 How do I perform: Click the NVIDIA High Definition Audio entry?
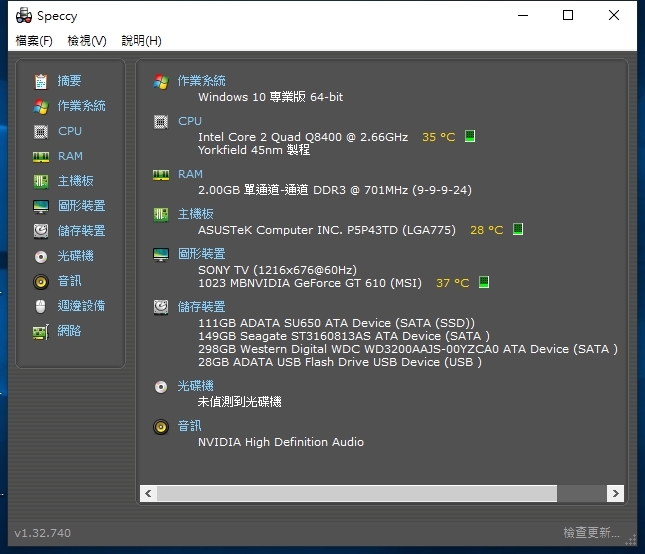(x=281, y=442)
